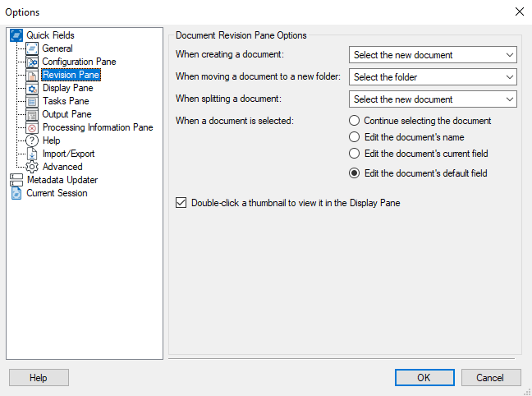Select Tasks Pane in the tree

[x=66, y=101]
